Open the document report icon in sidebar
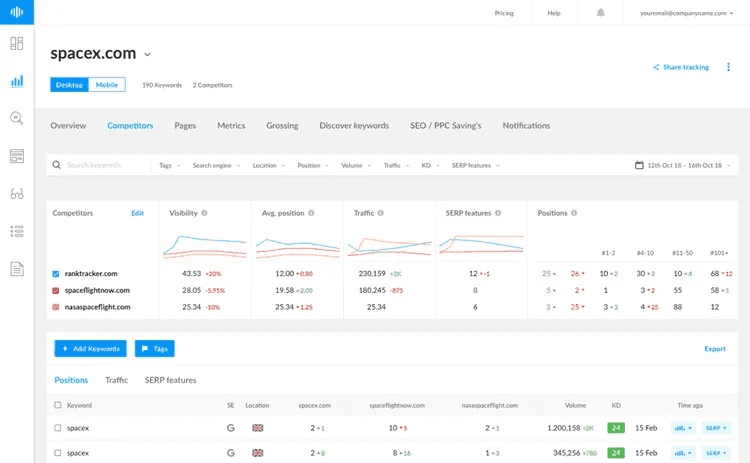This screenshot has width=750, height=463. pyautogui.click(x=16, y=268)
